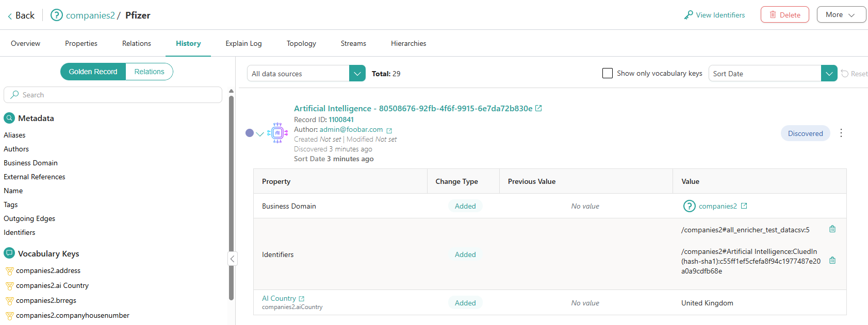Image resolution: width=868 pixels, height=325 pixels.
Task: Copy the all_enricher_test_datacsv identifier
Action: pyautogui.click(x=832, y=229)
